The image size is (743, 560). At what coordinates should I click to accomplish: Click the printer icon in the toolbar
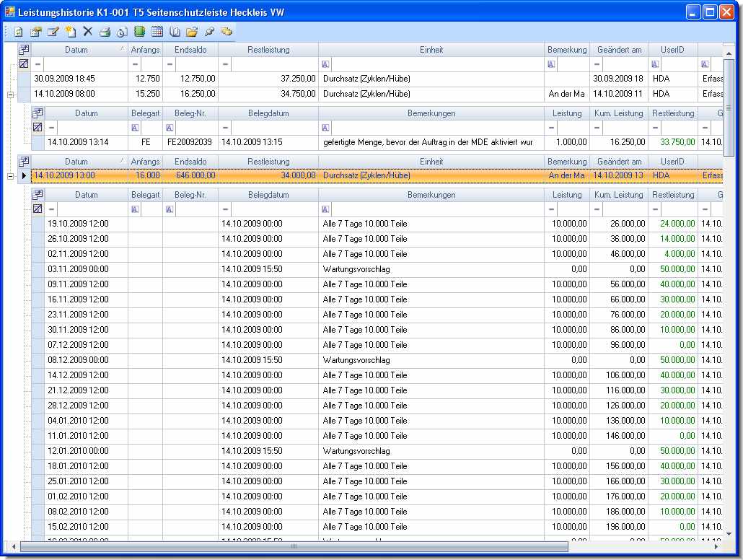105,32
